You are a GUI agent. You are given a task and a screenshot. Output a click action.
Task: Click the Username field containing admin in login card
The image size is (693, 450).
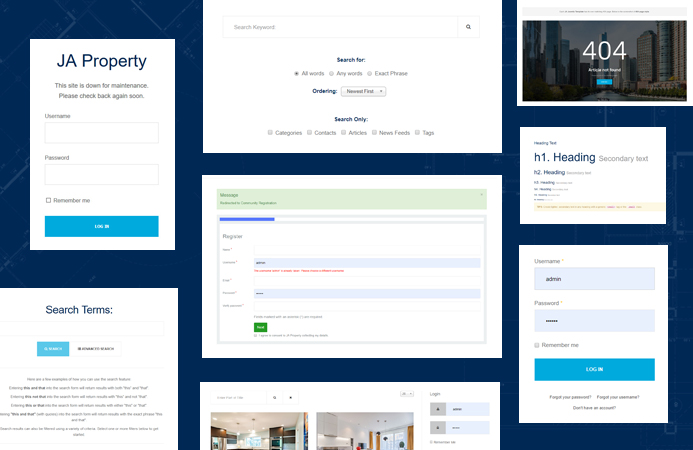click(594, 278)
